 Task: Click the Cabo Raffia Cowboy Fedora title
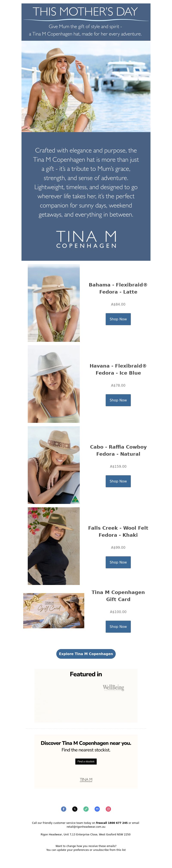(x=118, y=450)
